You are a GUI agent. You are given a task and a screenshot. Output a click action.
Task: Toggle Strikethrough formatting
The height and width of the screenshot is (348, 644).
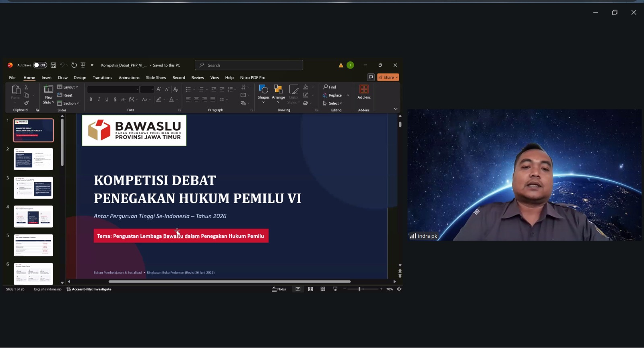click(123, 99)
